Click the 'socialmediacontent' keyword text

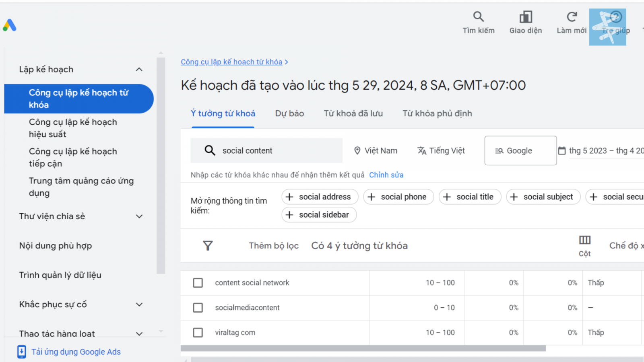(x=247, y=308)
